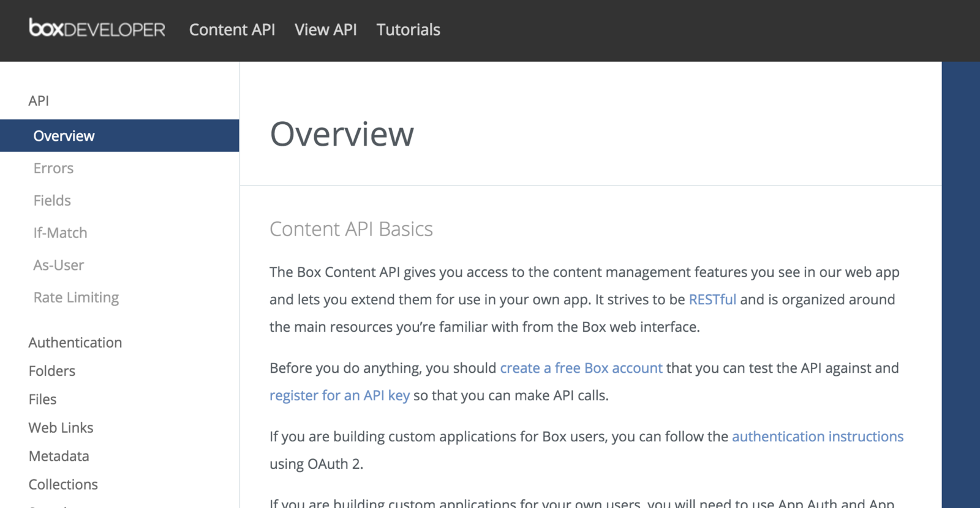This screenshot has height=508, width=980.
Task: Follow the RESTful link
Action: 712,299
